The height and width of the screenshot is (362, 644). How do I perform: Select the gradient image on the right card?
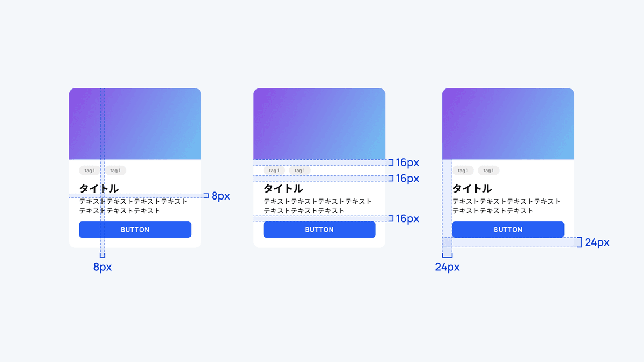tap(508, 124)
